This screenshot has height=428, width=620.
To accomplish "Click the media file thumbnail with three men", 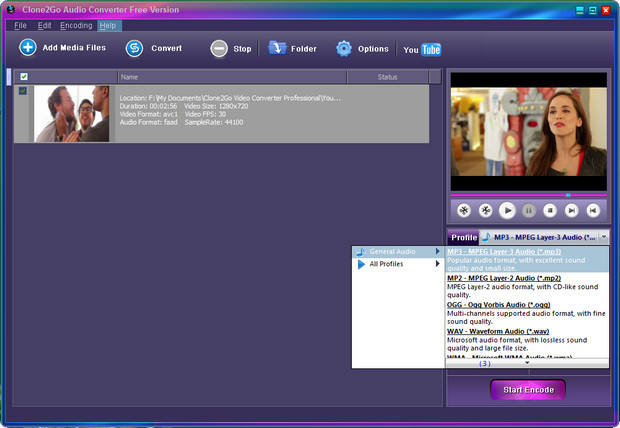I will tap(71, 114).
